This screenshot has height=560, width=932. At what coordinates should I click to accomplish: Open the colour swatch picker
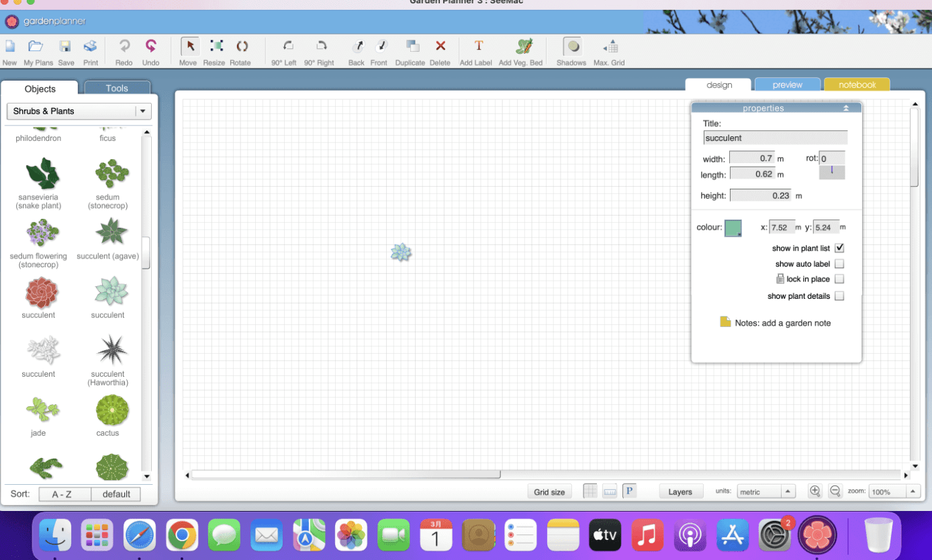coord(733,228)
